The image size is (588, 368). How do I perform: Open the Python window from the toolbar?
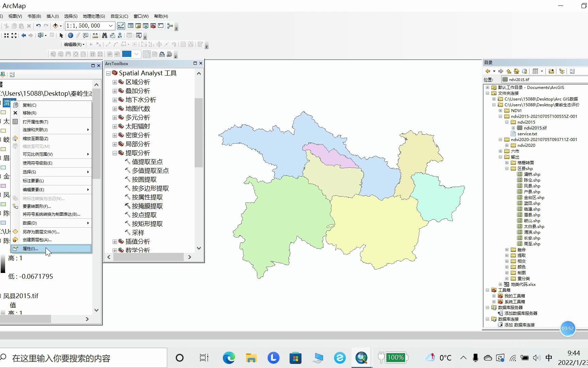point(160,26)
